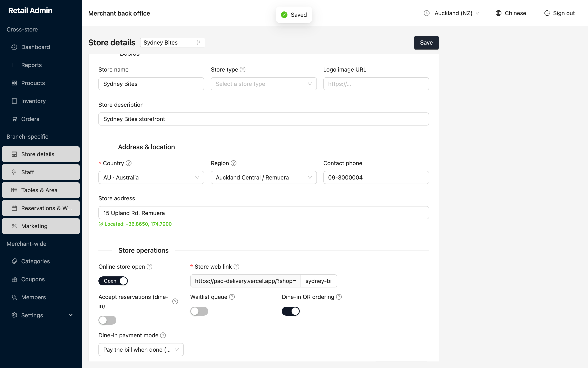Click the Region help icon
Image resolution: width=588 pixels, height=368 pixels.
(234, 163)
